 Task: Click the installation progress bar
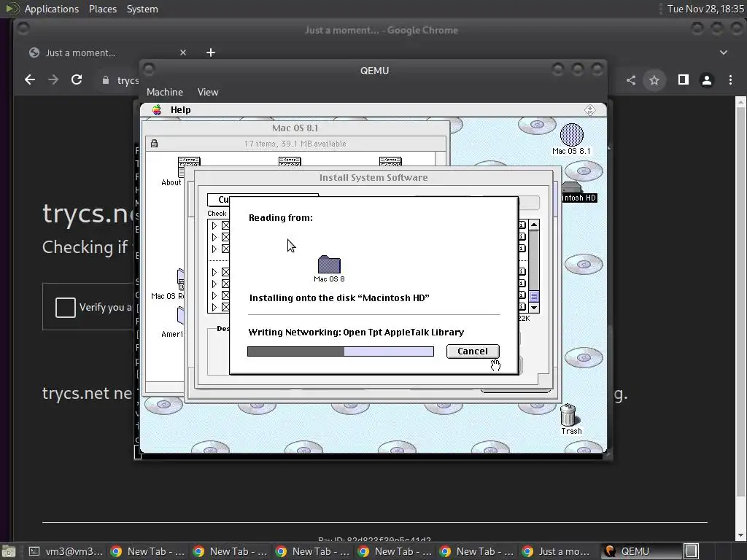point(340,351)
